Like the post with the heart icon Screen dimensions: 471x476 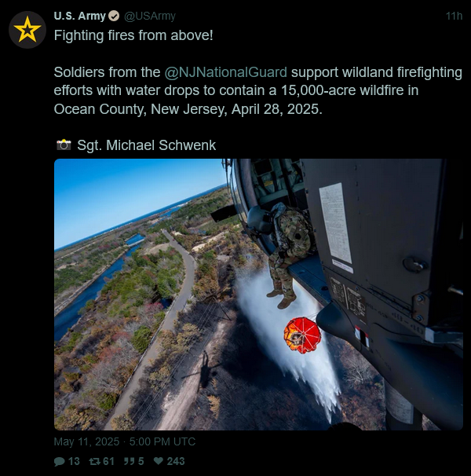coord(159,461)
